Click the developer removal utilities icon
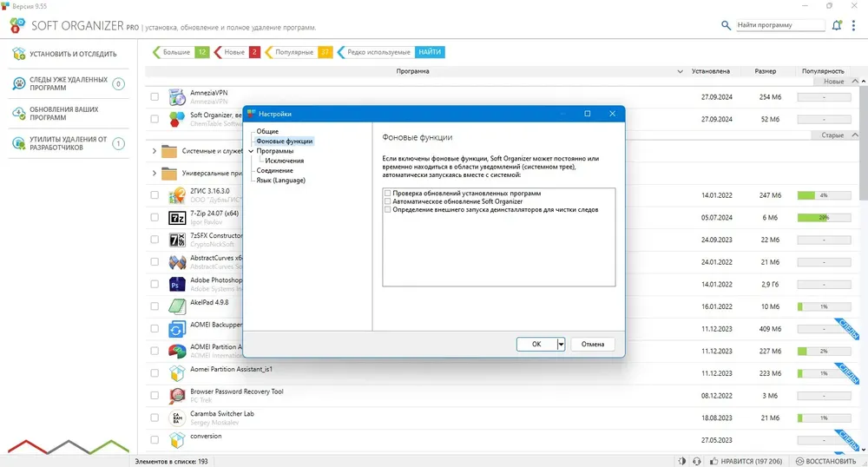The width and height of the screenshot is (868, 467). pos(19,143)
